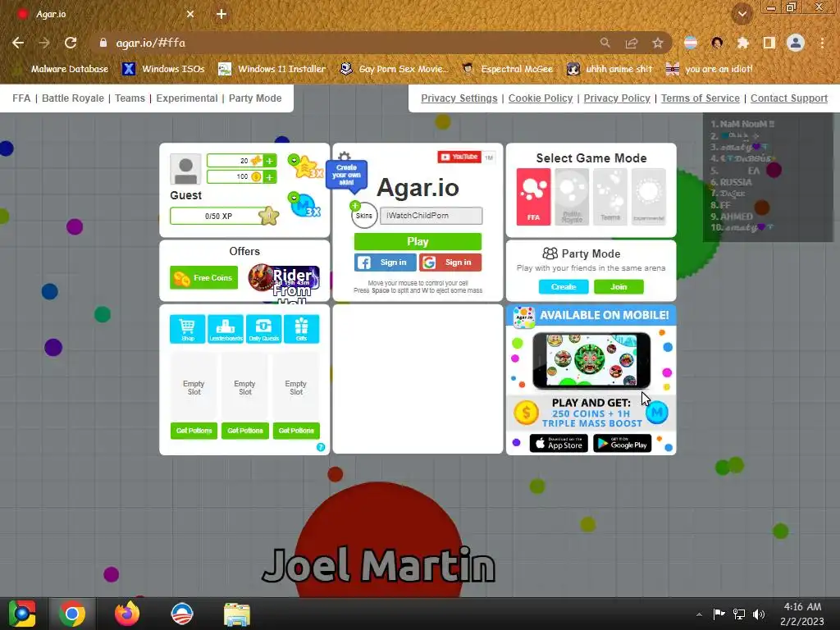The height and width of the screenshot is (630, 840).
Task: Click the Free Coins button
Action: point(203,277)
